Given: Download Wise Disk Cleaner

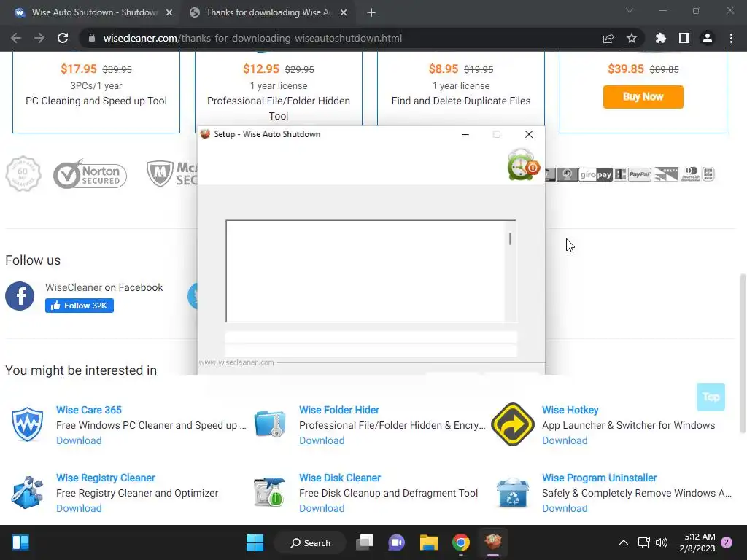Looking at the screenshot, I should [x=322, y=508].
